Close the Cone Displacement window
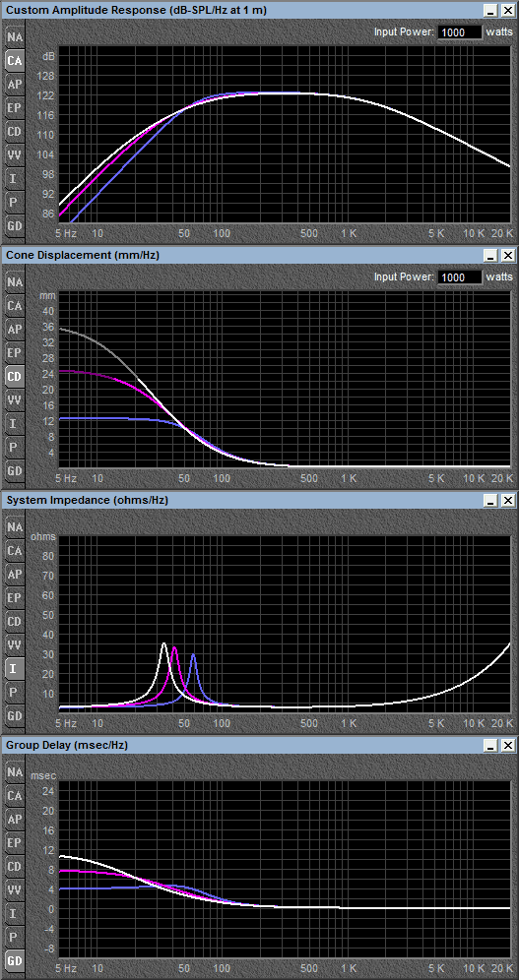This screenshot has width=519, height=980. tap(508, 256)
